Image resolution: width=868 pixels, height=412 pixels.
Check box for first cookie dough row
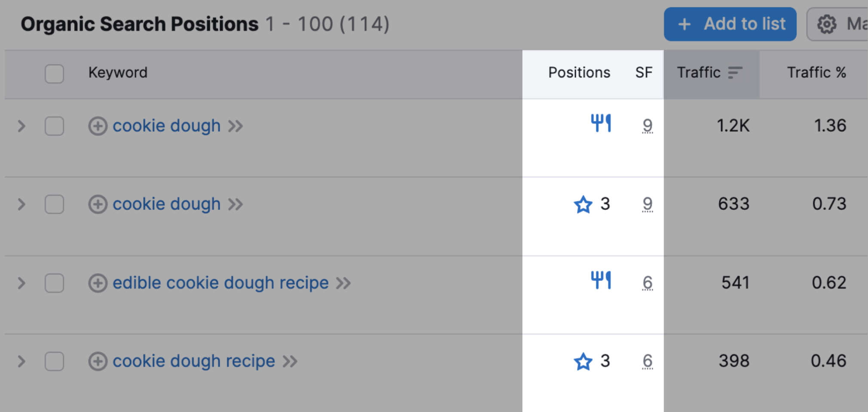(55, 126)
